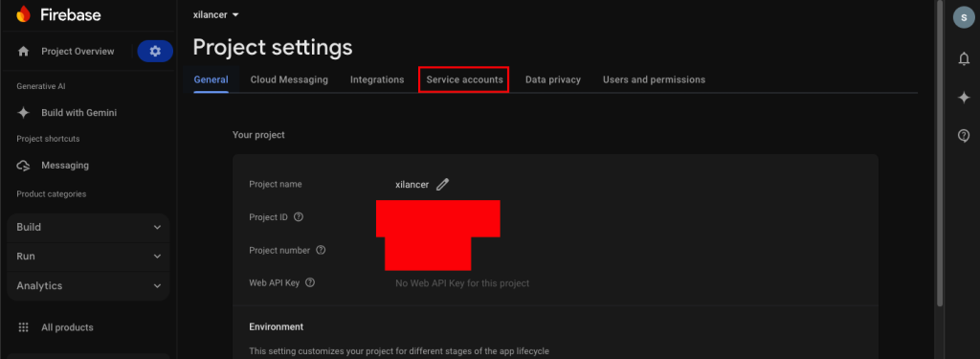Click the 'Environment' heading
The image size is (980, 359).
point(277,326)
